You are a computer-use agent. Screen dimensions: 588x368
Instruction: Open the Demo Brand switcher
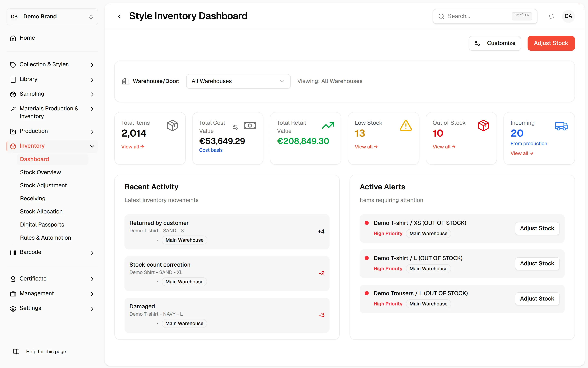pyautogui.click(x=52, y=17)
